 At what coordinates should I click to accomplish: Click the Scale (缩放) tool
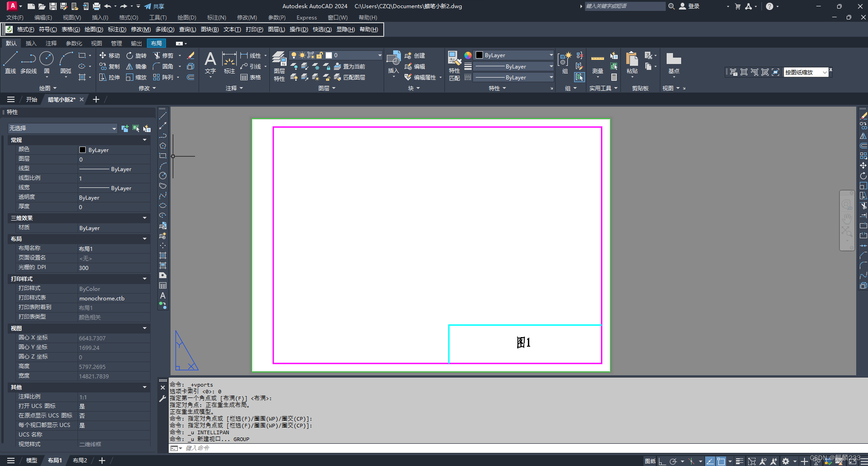[x=136, y=77]
